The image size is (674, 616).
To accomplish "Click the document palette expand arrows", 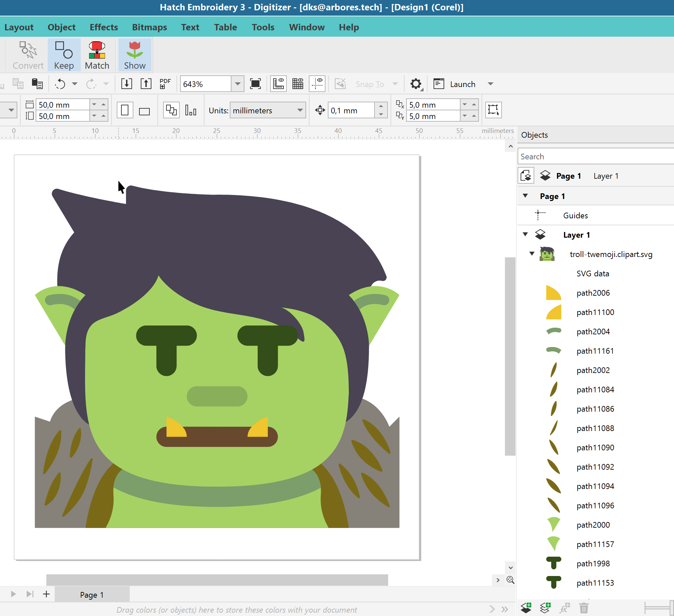I will [505, 609].
